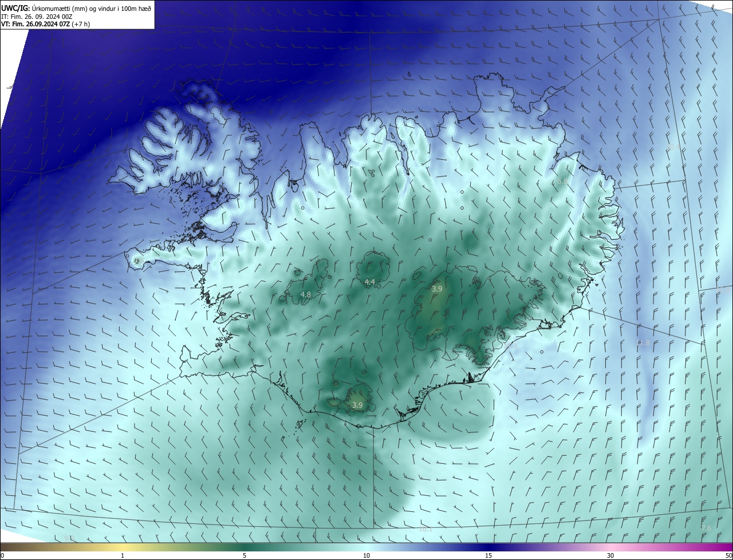733x560 pixels.
Task: Click the 15 tick on the color scale
Action: pyautogui.click(x=488, y=555)
